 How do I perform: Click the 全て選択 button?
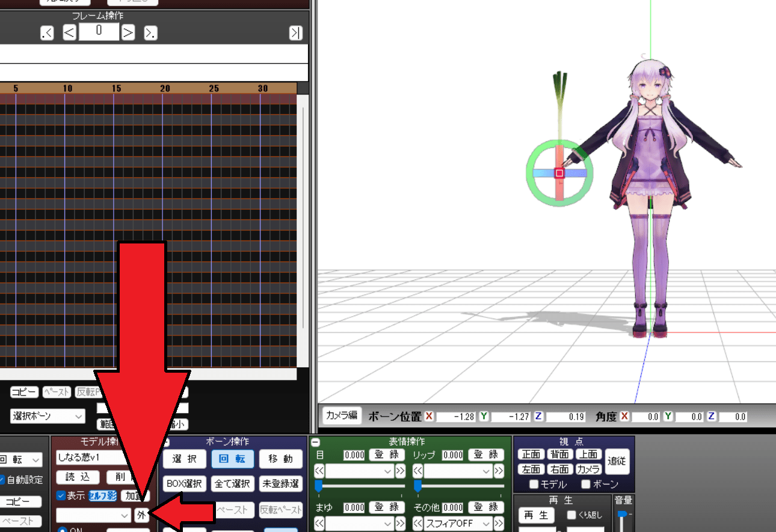(232, 483)
